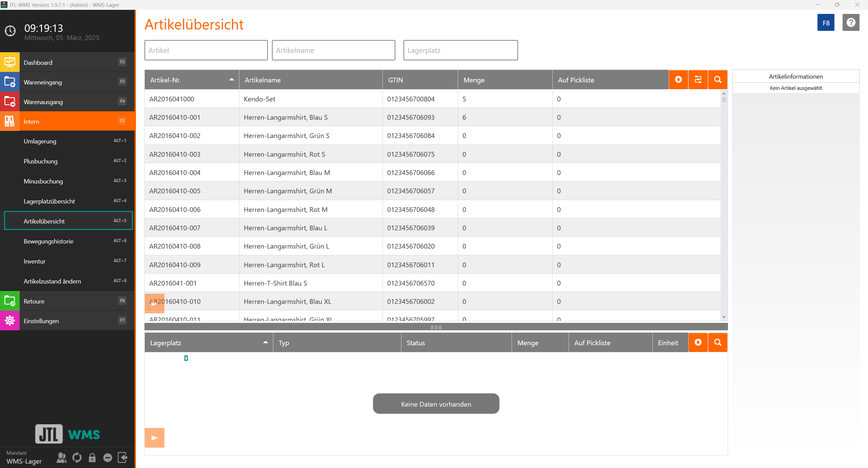The height and width of the screenshot is (468, 868).
Task: Open Bewegungshistorie menu entry
Action: click(x=48, y=241)
